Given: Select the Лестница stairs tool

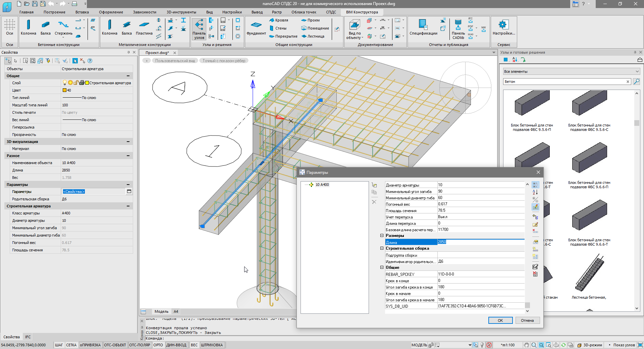Looking at the screenshot, I should pos(313,36).
